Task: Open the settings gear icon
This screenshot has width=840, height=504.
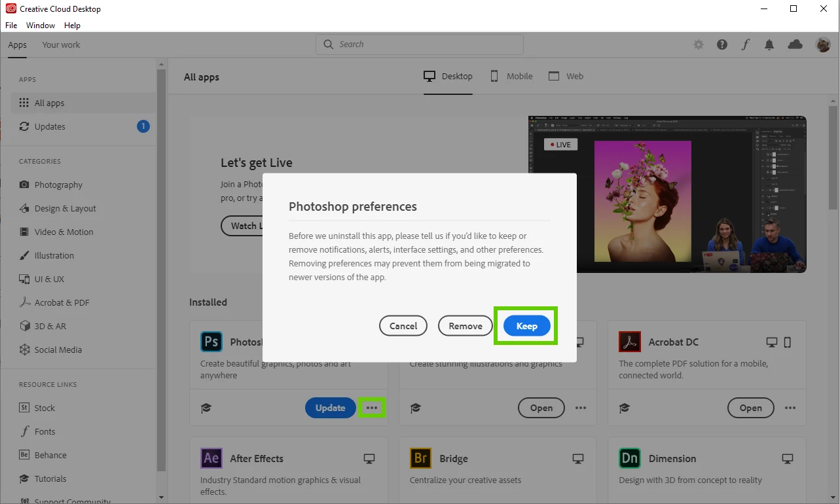Action: [699, 45]
